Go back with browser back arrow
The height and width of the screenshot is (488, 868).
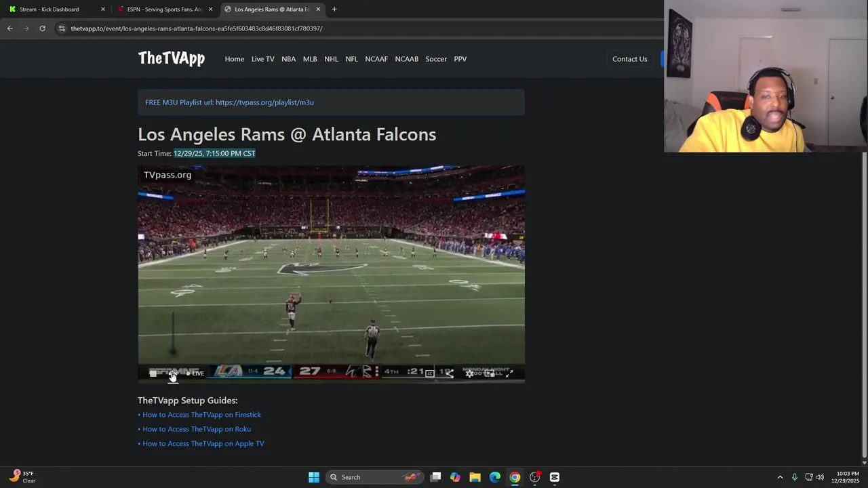(x=9, y=28)
